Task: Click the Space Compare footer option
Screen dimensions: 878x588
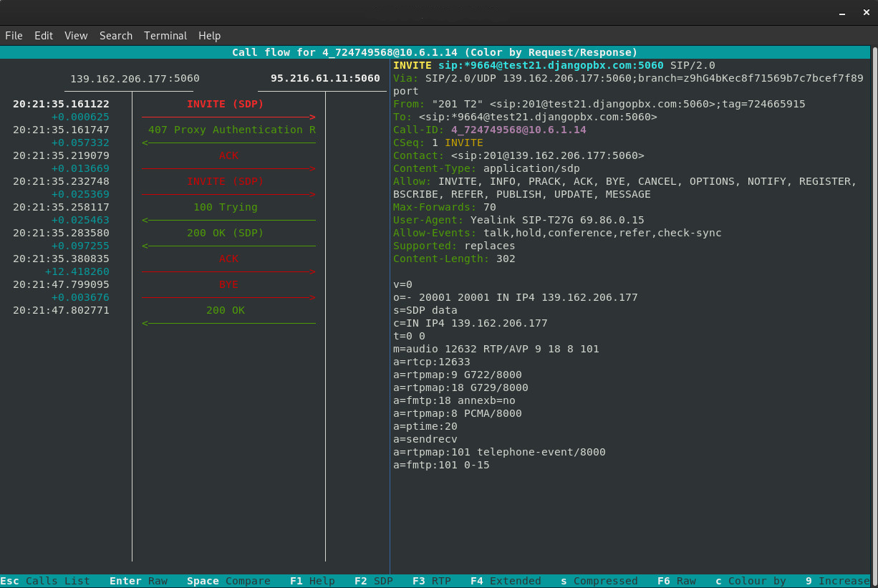Action: pyautogui.click(x=228, y=581)
